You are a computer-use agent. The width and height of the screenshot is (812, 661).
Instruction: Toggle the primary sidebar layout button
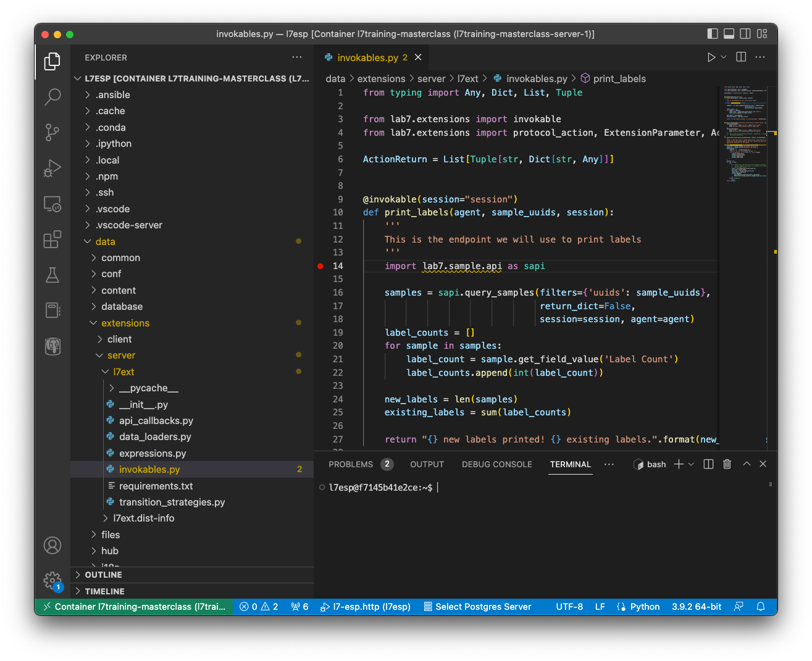(x=713, y=34)
